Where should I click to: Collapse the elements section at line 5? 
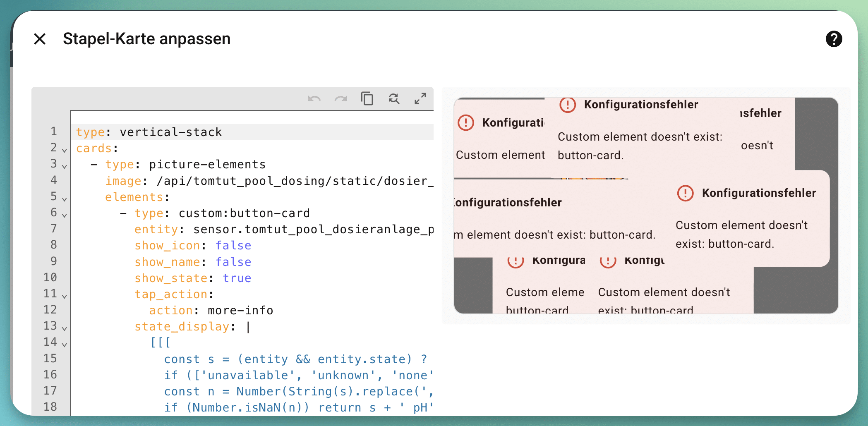(x=65, y=199)
